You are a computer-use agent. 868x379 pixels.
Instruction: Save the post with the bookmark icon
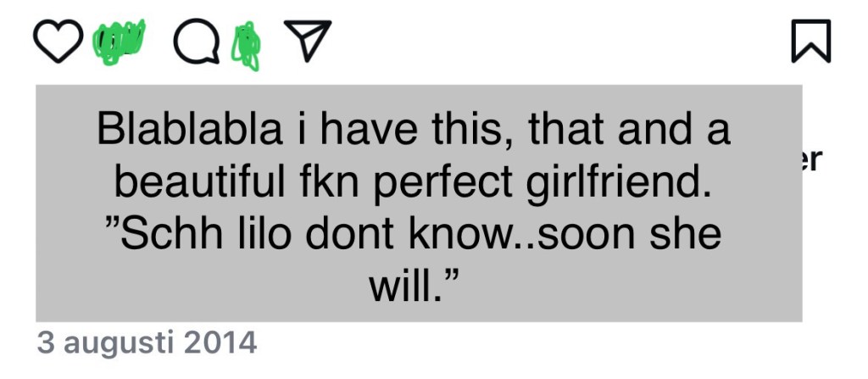pos(810,41)
